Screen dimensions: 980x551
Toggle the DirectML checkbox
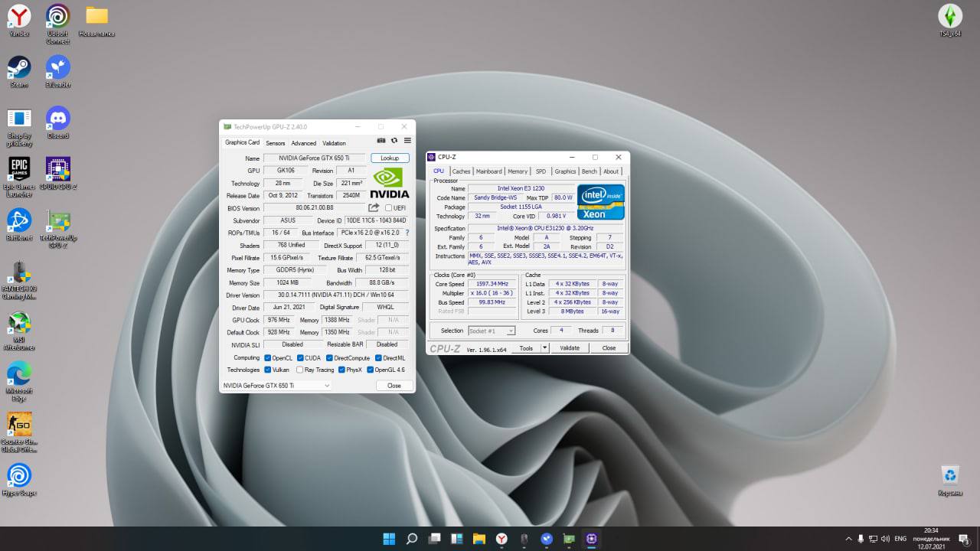click(x=378, y=358)
